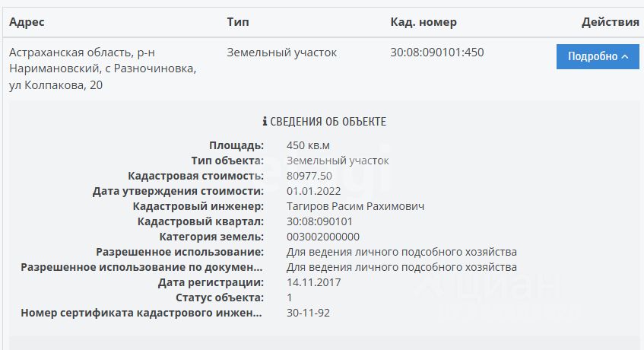This screenshot has width=644, height=350.
Task: Click the info icon beside Сведения об объекте
Action: point(265,122)
